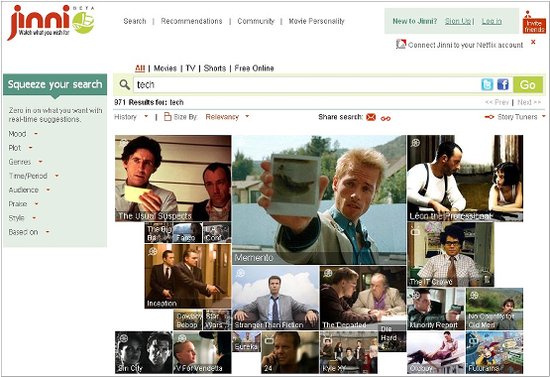550x377 pixels.
Task: Open No Country for Old Men thumbnail
Action: point(494,309)
